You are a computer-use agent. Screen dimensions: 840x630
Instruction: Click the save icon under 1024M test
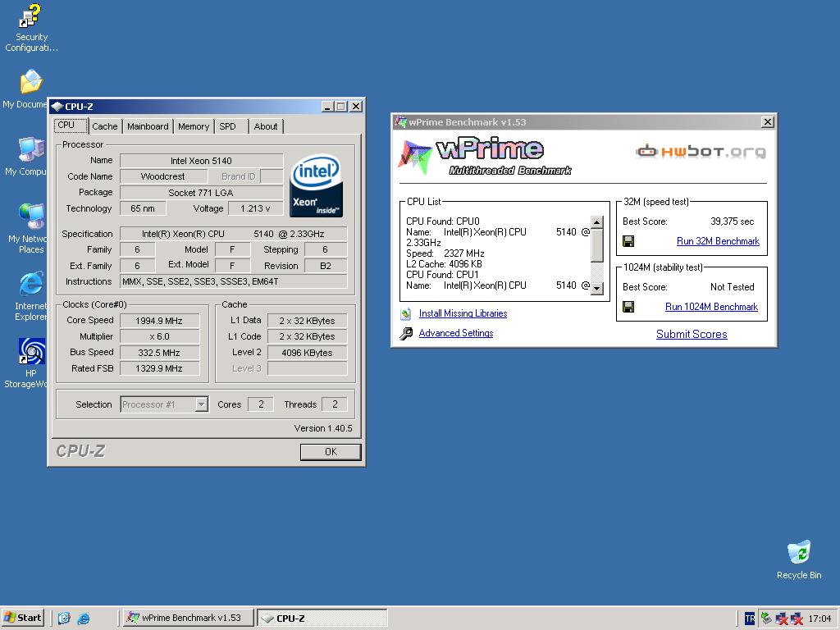point(628,307)
